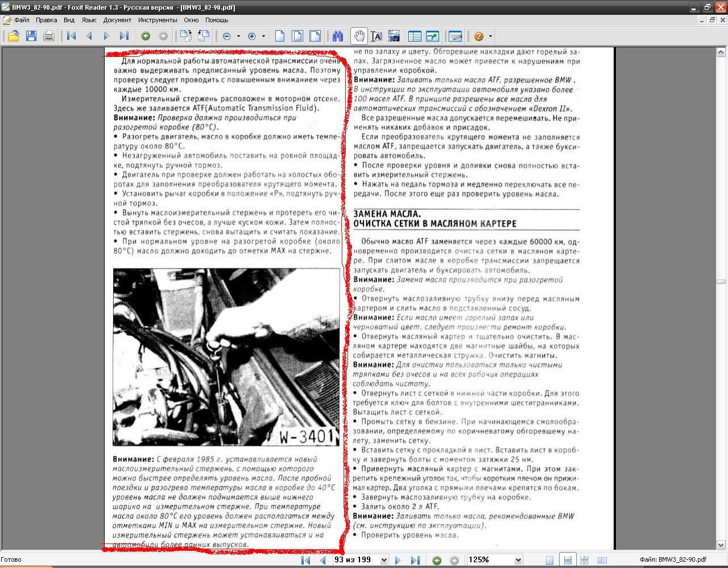728x568 pixels.
Task: Click green previous view arrow in top toolbar
Action: pyautogui.click(x=146, y=36)
